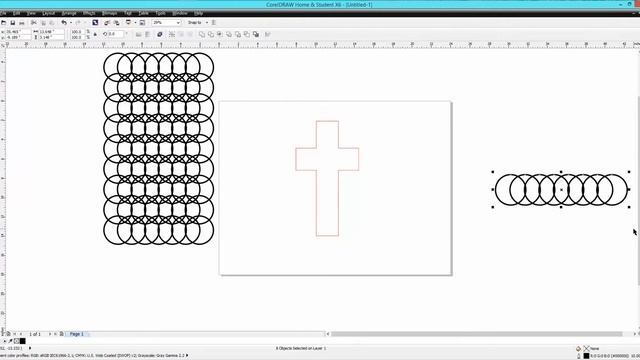Open the Bitmaps menu

[109, 13]
